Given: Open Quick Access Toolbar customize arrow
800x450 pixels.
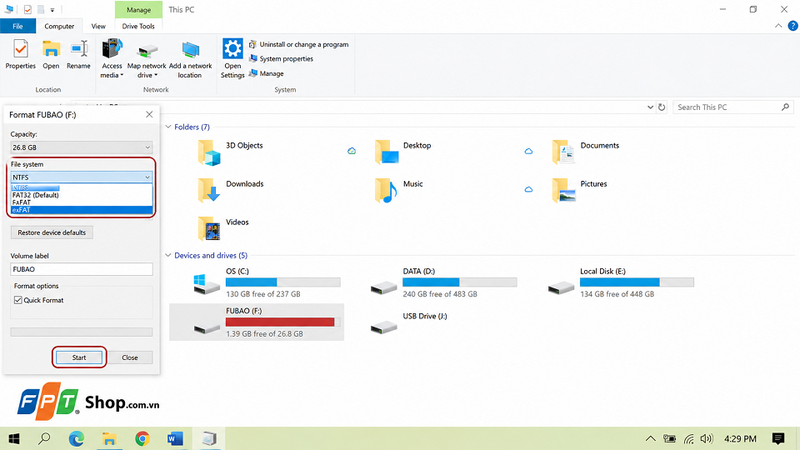Looking at the screenshot, I should (52, 10).
